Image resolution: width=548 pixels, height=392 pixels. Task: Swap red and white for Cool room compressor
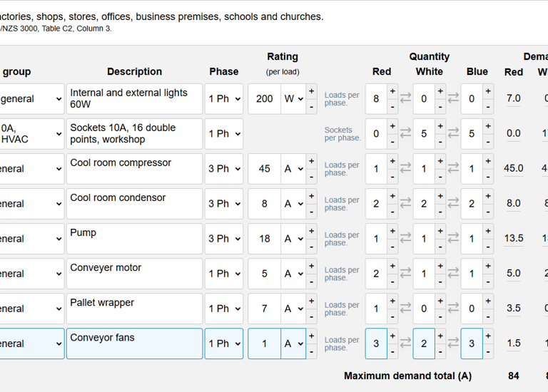[406, 169]
